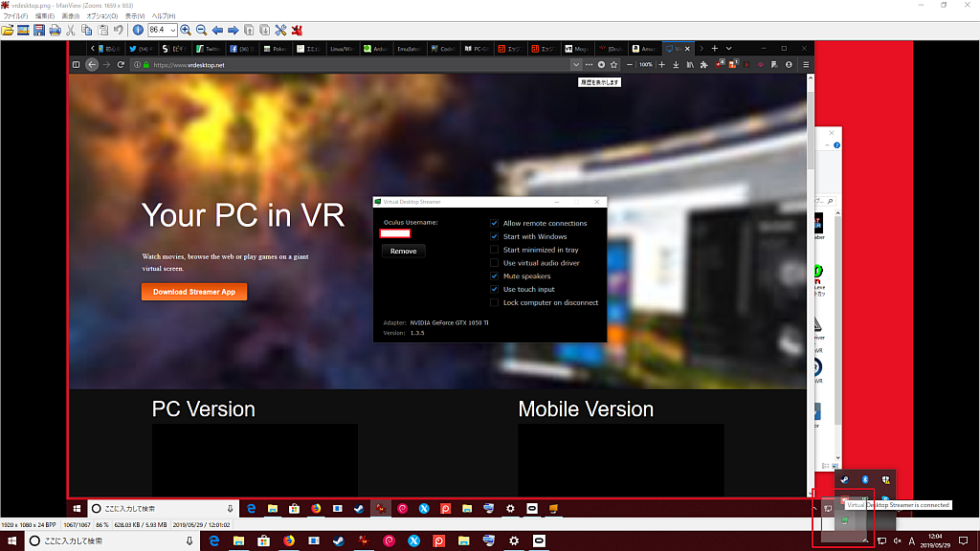The width and height of the screenshot is (980, 551).
Task: Cut the selection with the scissors icon
Action: 71,30
